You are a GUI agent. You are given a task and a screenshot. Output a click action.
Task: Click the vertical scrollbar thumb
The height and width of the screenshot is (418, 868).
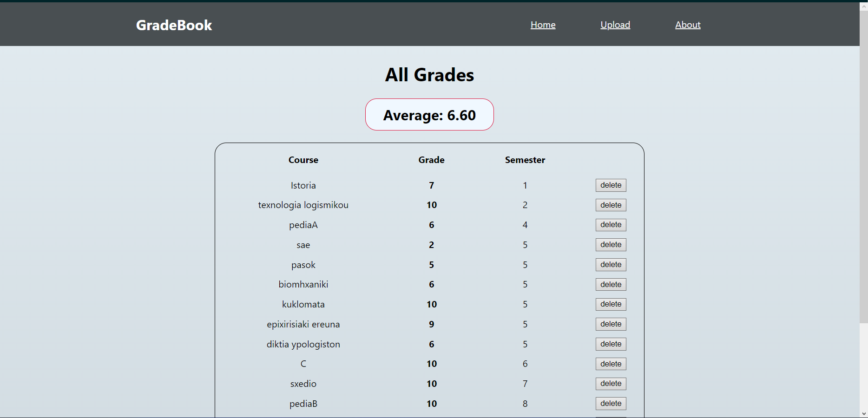(864, 167)
